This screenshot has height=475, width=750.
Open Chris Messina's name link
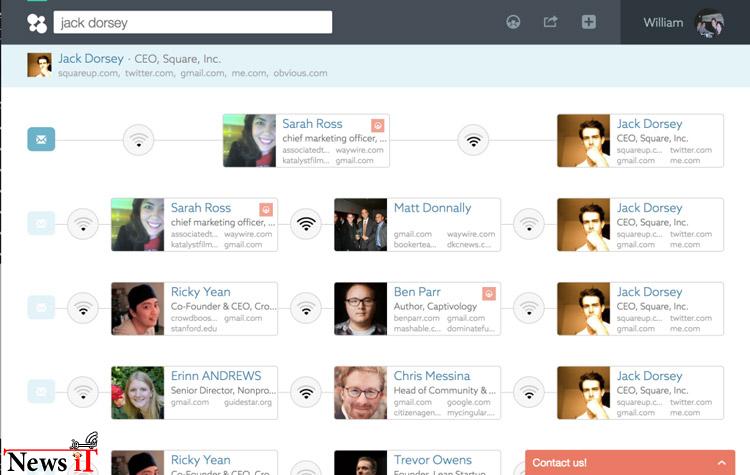point(432,376)
